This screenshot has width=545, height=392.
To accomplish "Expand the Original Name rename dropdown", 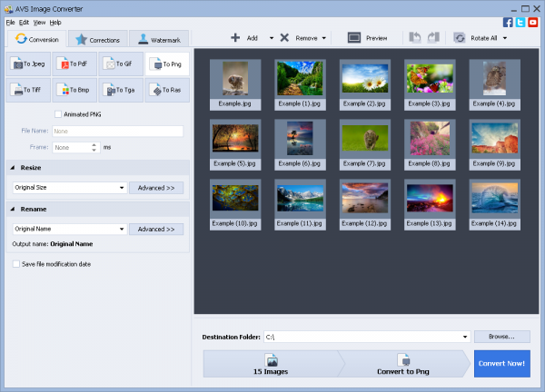I will [x=68, y=230].
